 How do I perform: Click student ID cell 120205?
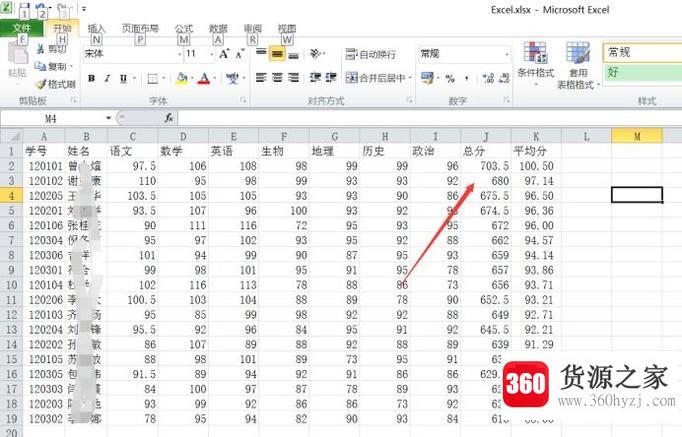[44, 196]
